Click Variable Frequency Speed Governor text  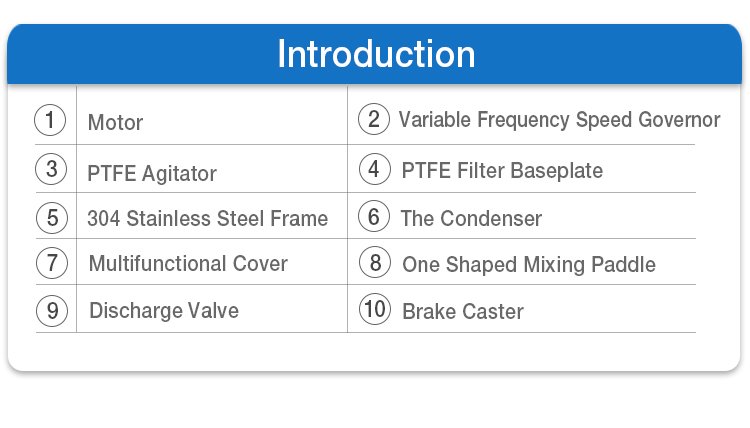tap(559, 120)
